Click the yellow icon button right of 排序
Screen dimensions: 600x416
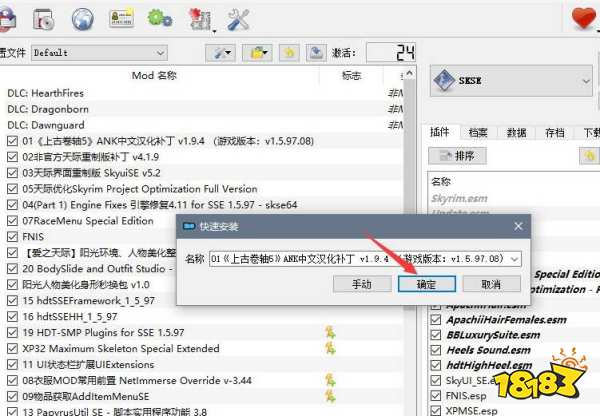(x=589, y=156)
